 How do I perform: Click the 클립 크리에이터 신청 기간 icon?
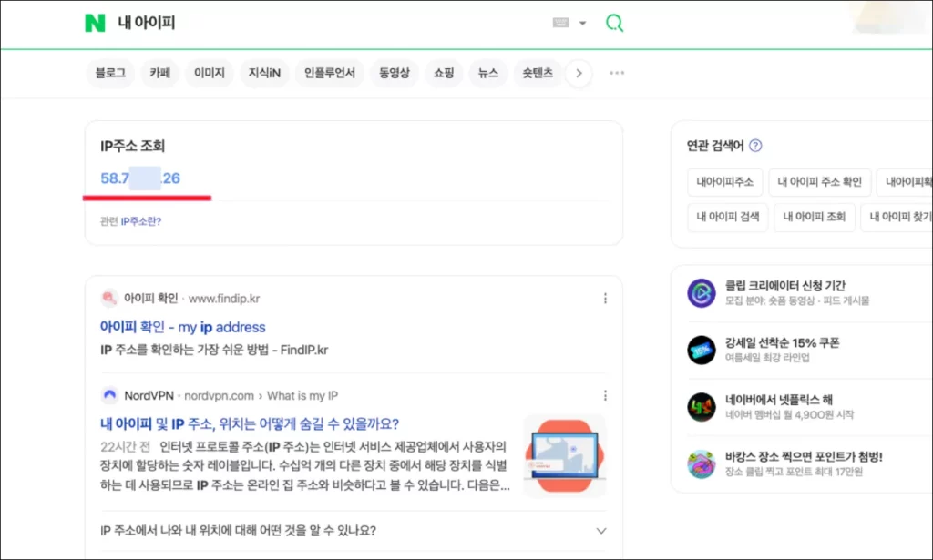pyautogui.click(x=702, y=292)
